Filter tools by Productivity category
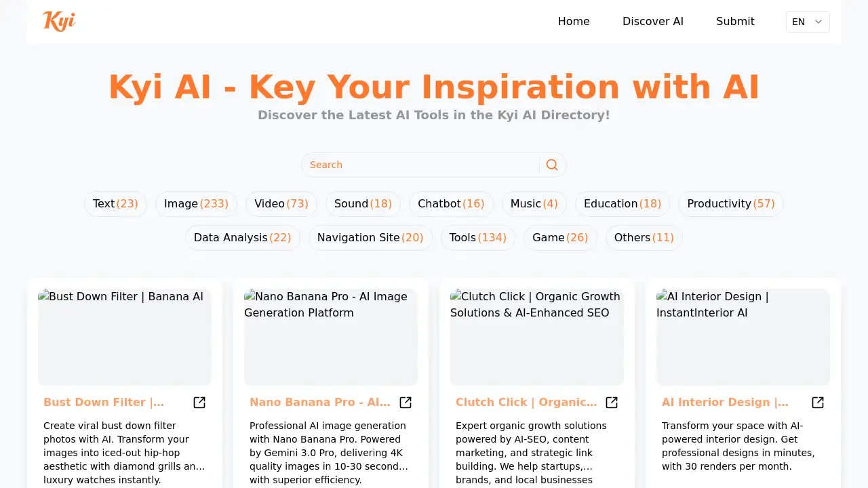Screen dimensions: 868x488 pos(730,204)
